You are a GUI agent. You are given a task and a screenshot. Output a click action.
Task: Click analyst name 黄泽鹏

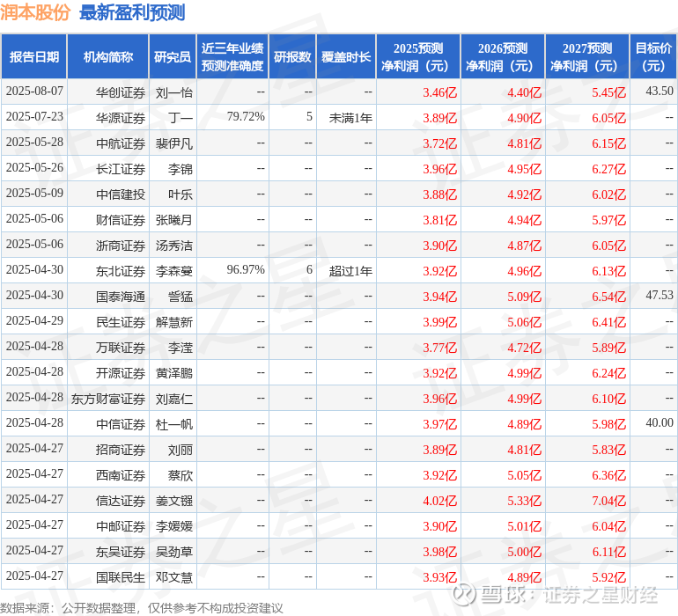(x=173, y=373)
